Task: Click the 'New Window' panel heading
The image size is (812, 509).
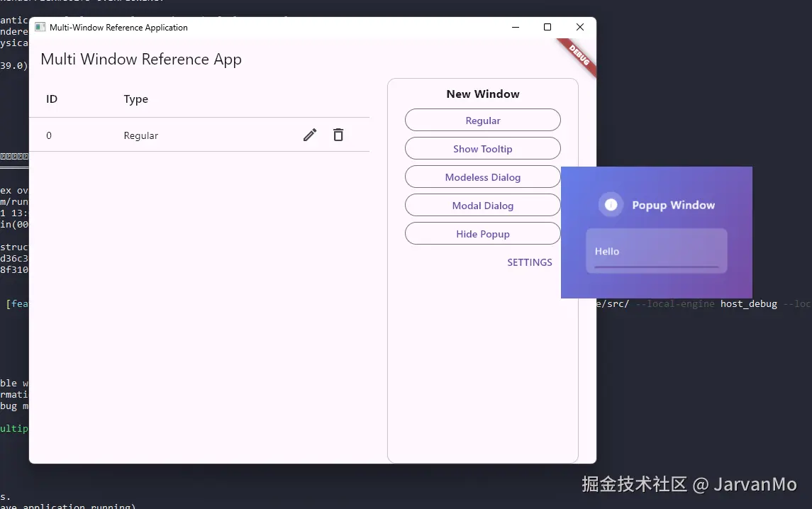Action: 483,94
